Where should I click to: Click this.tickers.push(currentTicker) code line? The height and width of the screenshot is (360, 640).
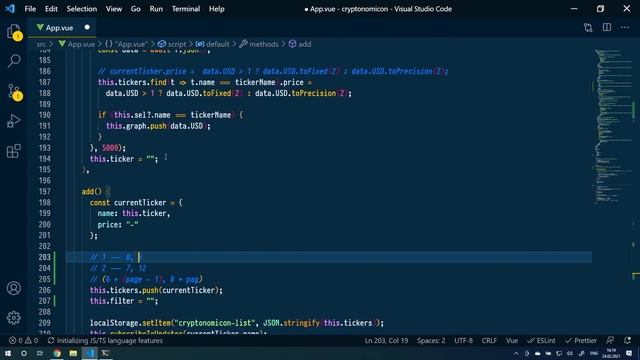coord(156,290)
